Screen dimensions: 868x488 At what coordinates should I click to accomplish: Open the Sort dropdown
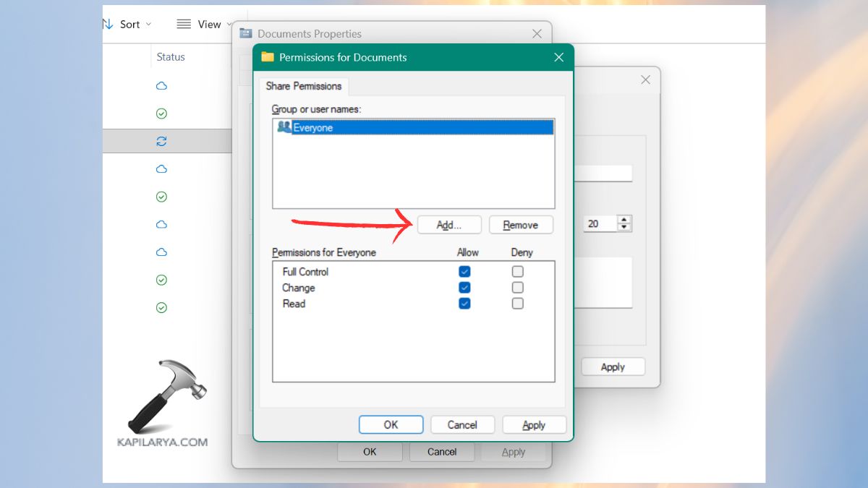pyautogui.click(x=130, y=23)
